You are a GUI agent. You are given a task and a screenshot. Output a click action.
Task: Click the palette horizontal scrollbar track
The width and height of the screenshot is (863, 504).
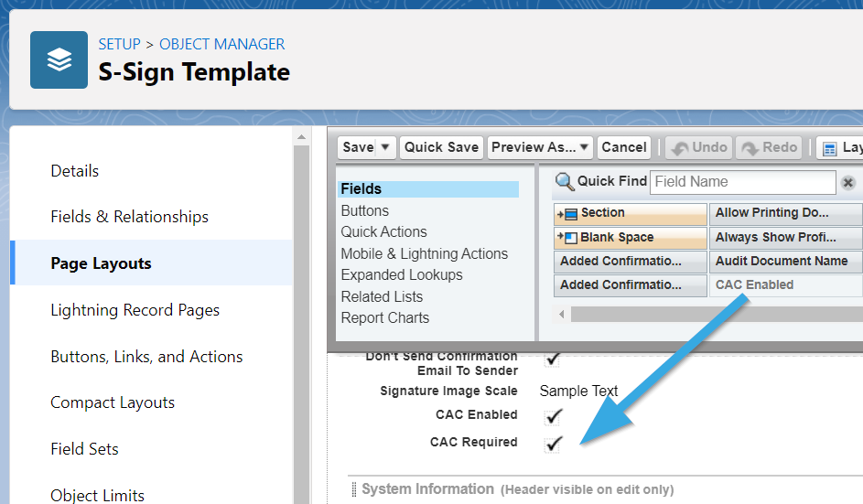[717, 314]
